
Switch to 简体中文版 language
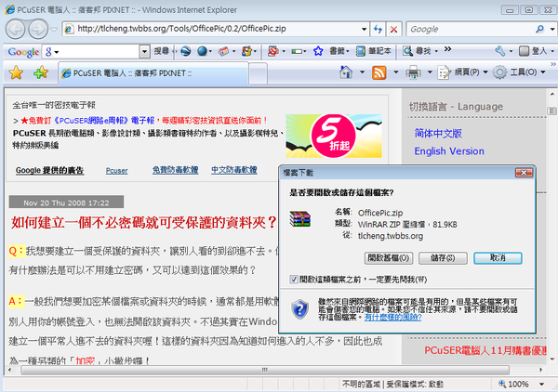438,134
